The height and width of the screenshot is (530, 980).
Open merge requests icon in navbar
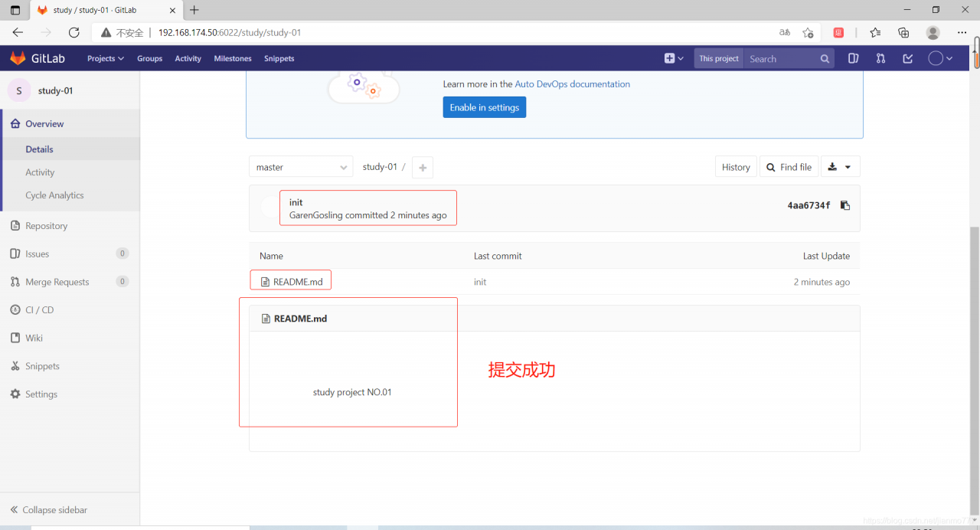(880, 58)
